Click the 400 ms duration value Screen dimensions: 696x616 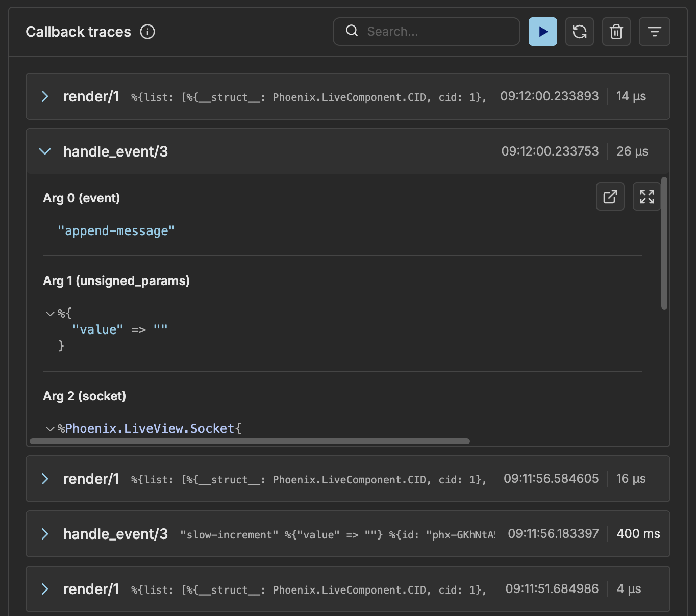pos(638,534)
